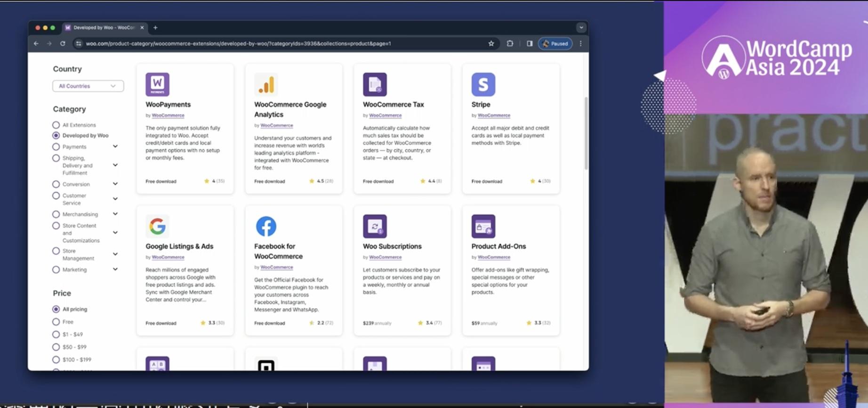Open the All Countries dropdown

(x=88, y=86)
